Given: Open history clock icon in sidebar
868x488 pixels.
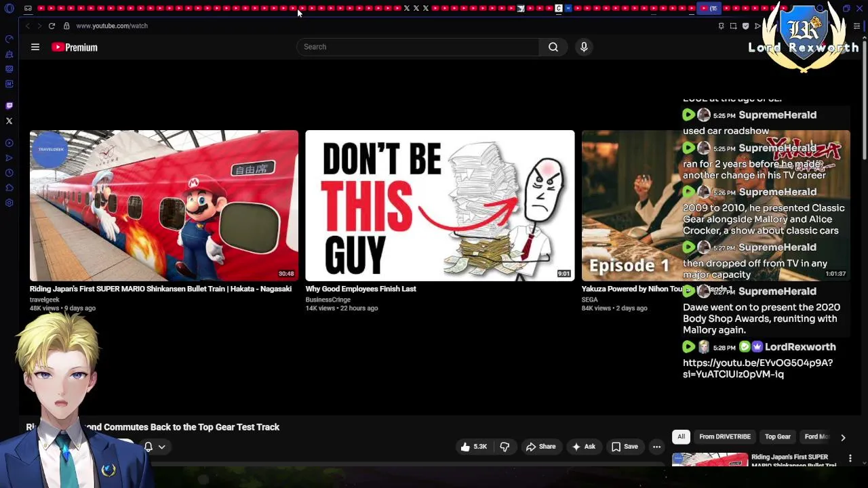Looking at the screenshot, I should point(9,173).
